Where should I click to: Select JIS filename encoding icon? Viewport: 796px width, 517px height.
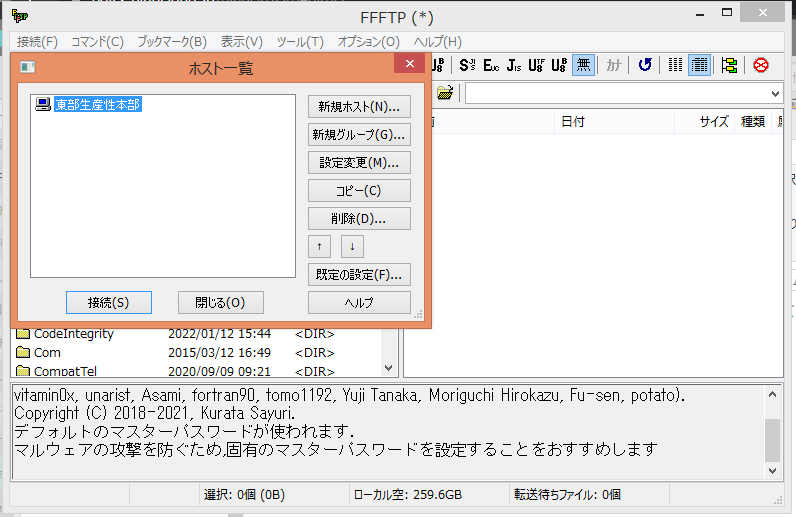click(x=513, y=65)
